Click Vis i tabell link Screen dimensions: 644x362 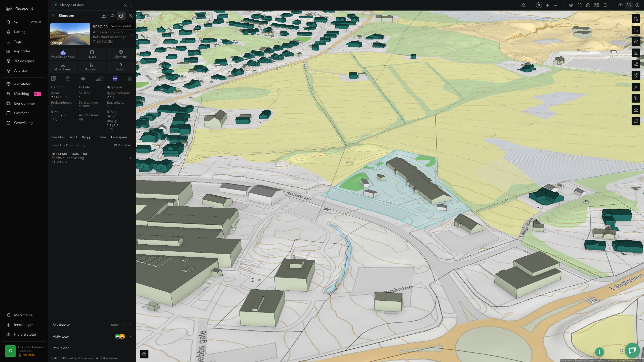tap(123, 145)
